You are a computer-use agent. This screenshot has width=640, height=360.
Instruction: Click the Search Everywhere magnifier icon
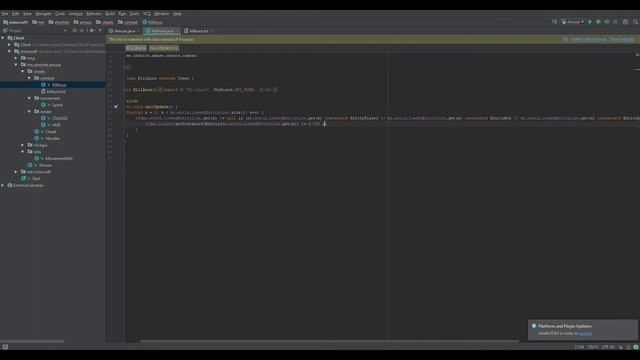click(636, 22)
